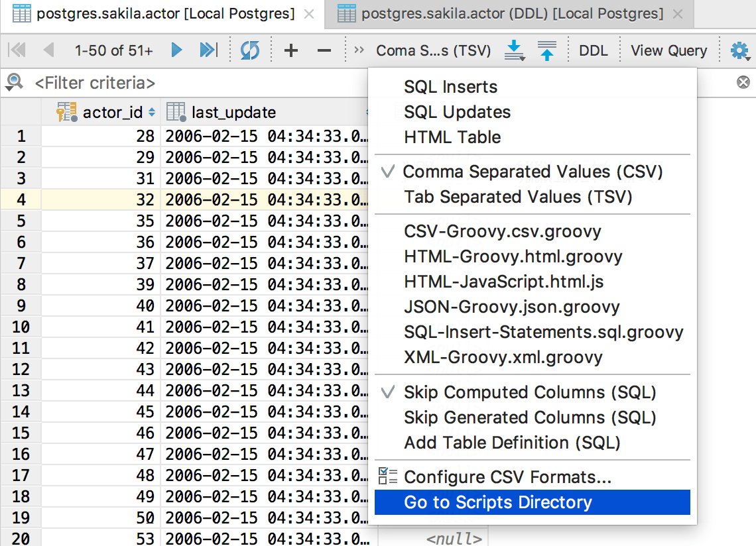Delete selected row with minus
Viewport: 756px width, 546px height.
[324, 50]
